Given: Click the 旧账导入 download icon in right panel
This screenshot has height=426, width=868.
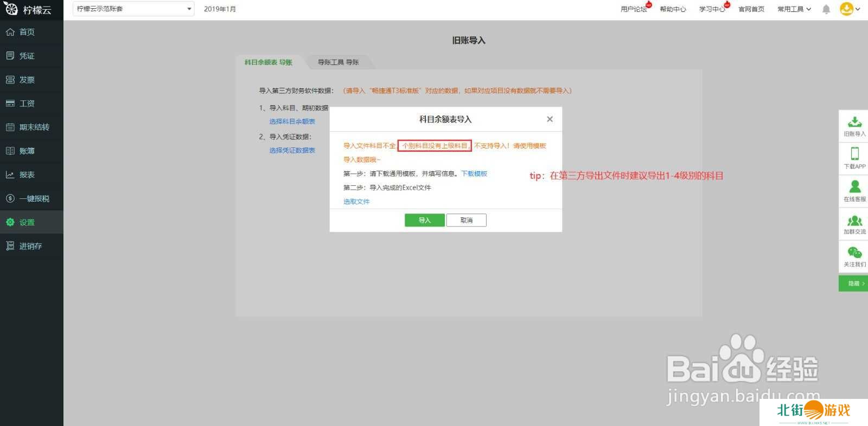Looking at the screenshot, I should (x=854, y=122).
